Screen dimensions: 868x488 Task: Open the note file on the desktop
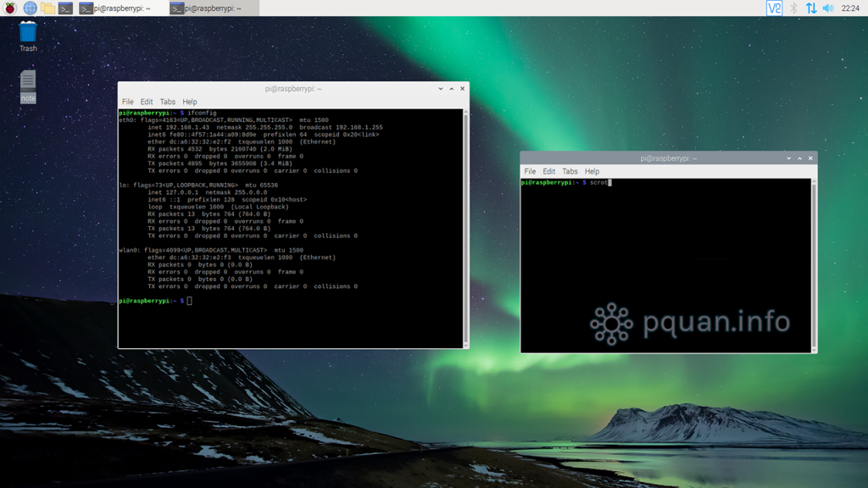pos(28,86)
